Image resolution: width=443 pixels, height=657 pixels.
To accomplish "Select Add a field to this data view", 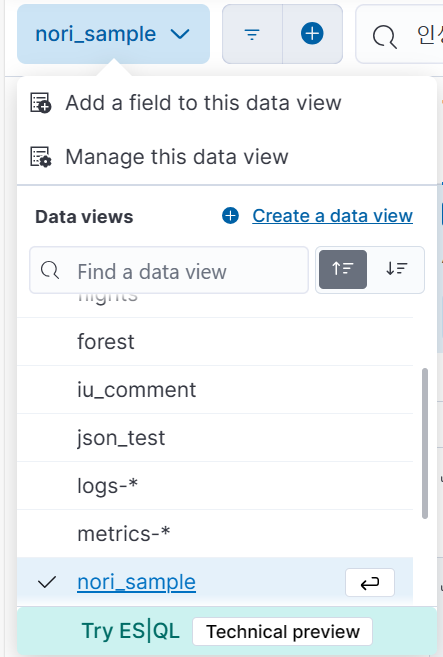I will coord(203,103).
